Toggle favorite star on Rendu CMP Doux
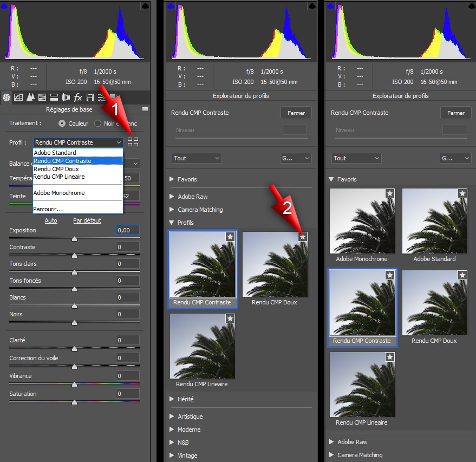Image resolution: width=476 pixels, height=462 pixels. click(303, 237)
